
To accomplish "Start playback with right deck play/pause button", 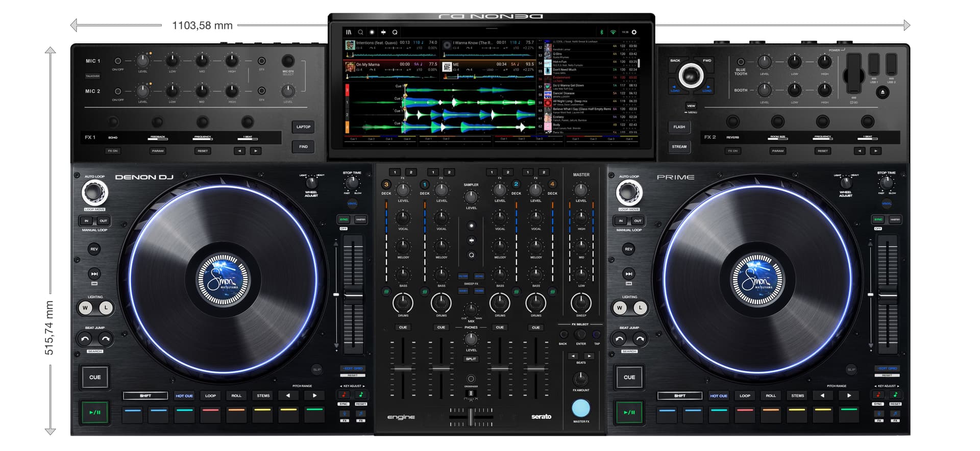I will [x=629, y=412].
